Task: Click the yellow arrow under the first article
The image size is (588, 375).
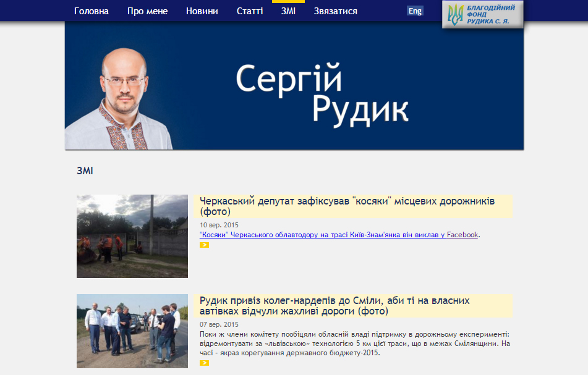Action: [204, 245]
